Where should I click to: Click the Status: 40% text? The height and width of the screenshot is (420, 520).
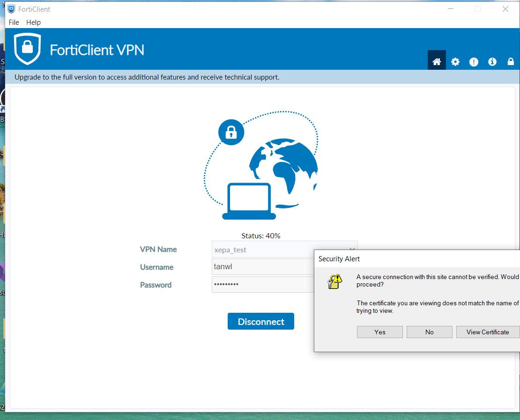(260, 236)
